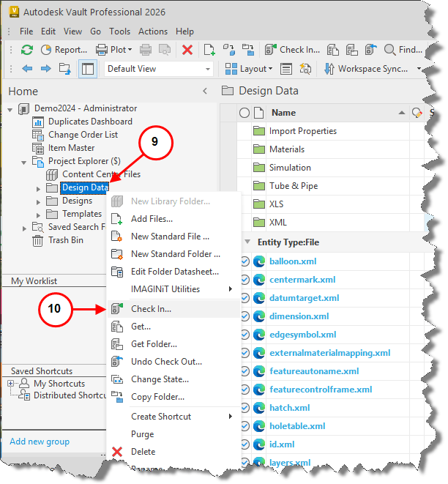Choose Undo Check Out... in the context menu

173,362
